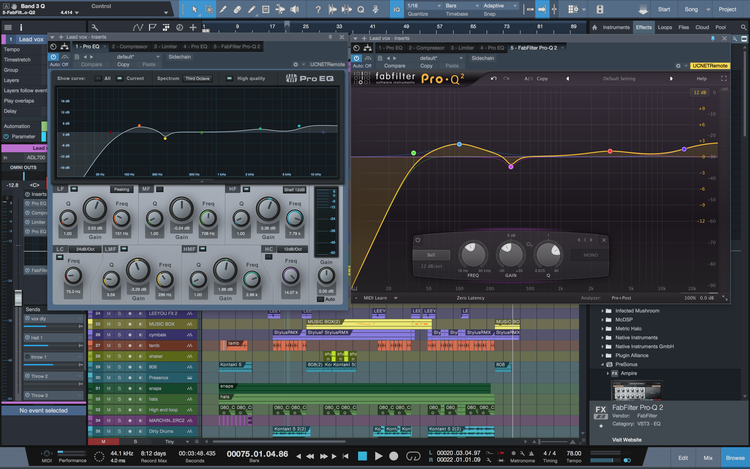Screen dimensions: 750x469
Task: Click the Start page button
Action: pyautogui.click(x=664, y=9)
